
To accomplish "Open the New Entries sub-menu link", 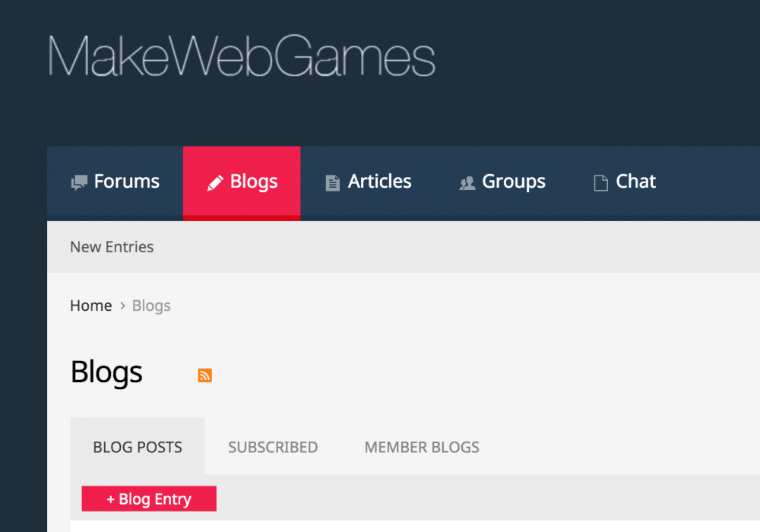I will click(x=112, y=247).
